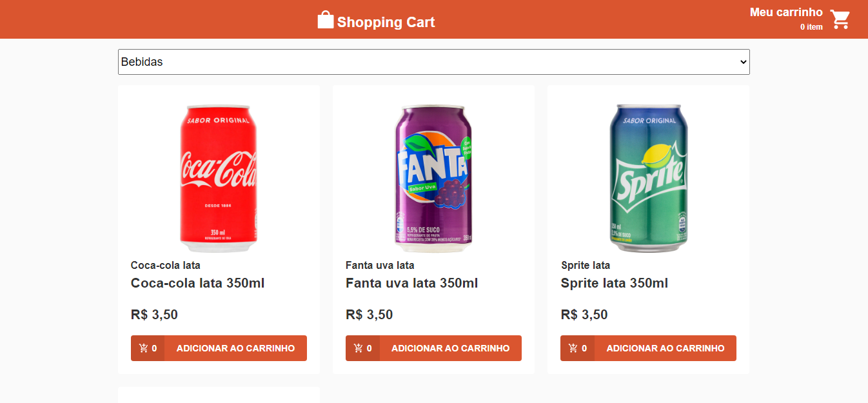Add Sprite lata to the cart
This screenshot has height=403, width=868.
665,348
